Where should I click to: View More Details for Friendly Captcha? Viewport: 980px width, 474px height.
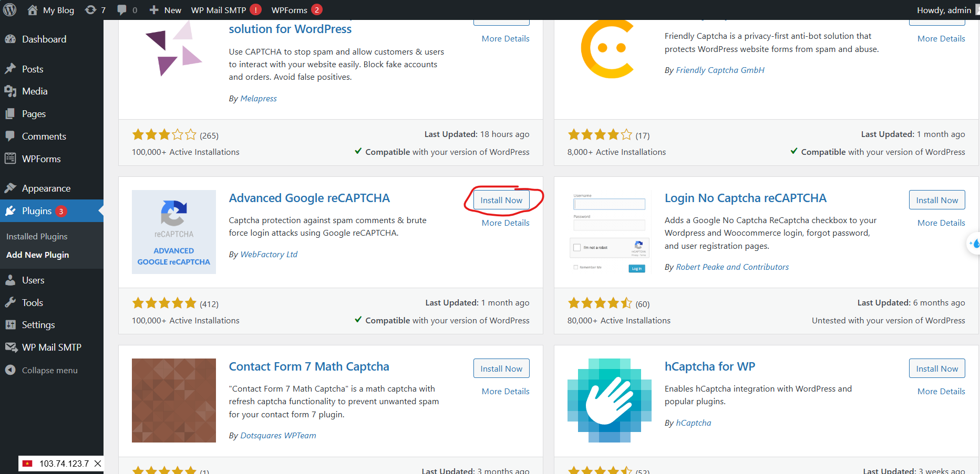[941, 39]
